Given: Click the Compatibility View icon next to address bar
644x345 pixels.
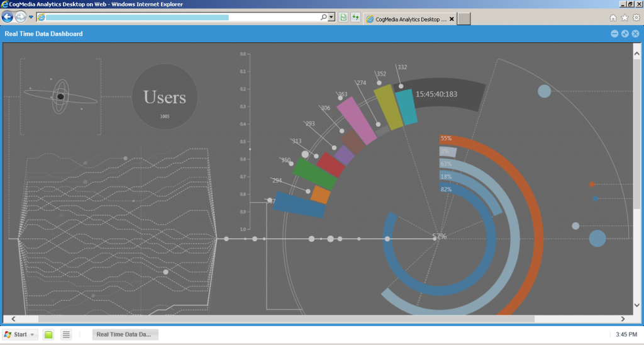Looking at the screenshot, I should point(343,18).
